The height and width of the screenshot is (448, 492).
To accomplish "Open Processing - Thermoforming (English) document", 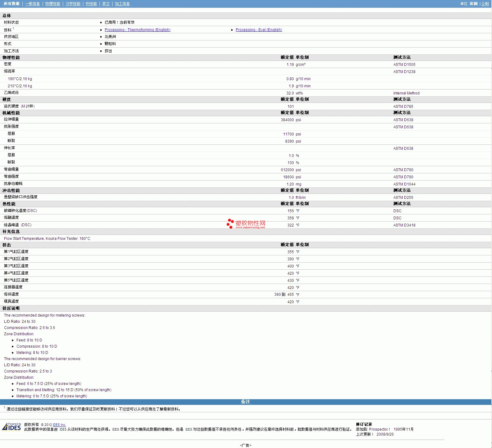I will 137,30.
